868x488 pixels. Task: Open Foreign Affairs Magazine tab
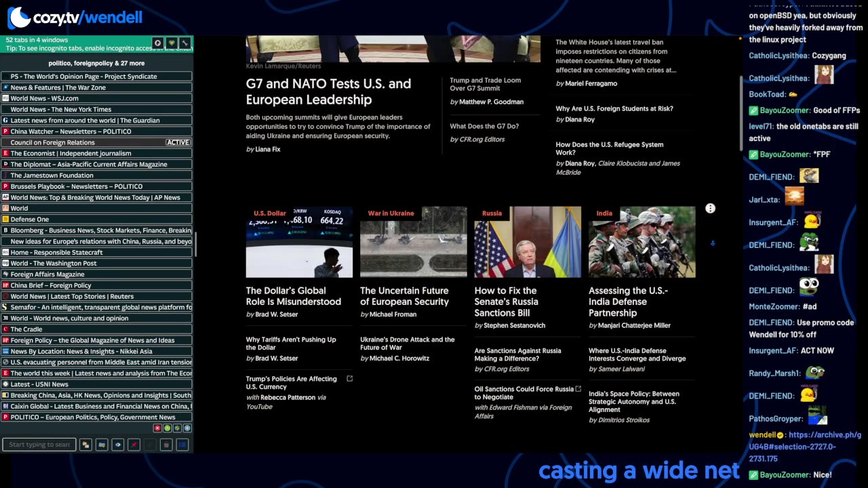[96, 274]
